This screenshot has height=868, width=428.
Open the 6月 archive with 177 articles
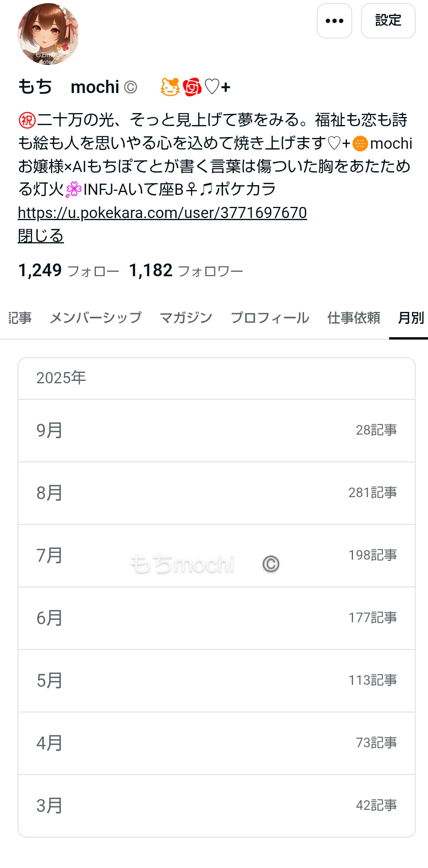(x=217, y=618)
